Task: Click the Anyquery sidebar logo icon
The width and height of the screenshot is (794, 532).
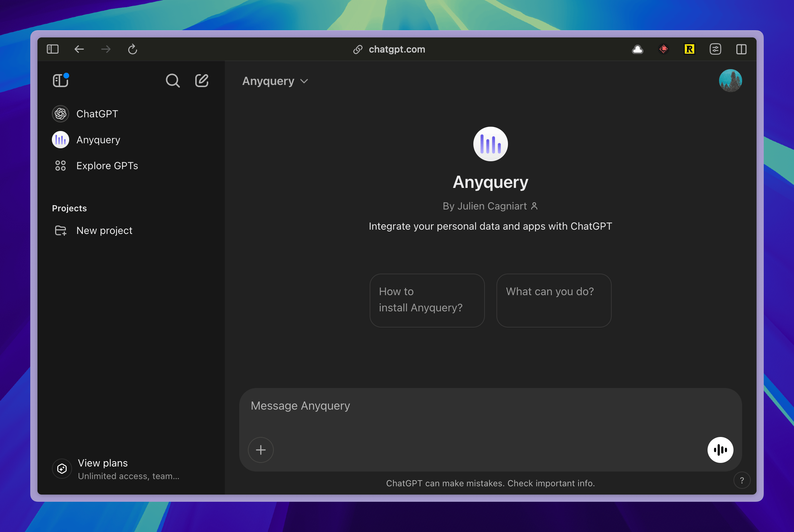Action: pyautogui.click(x=61, y=140)
